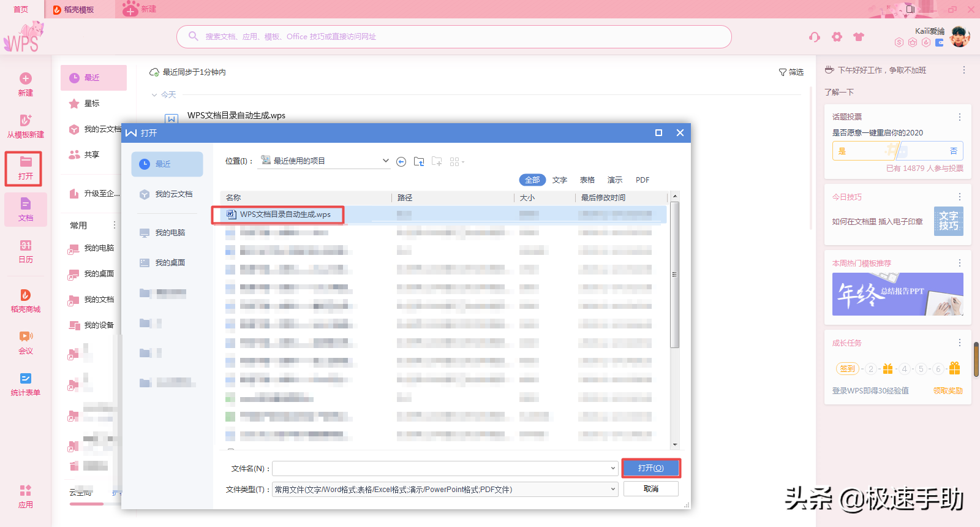The height and width of the screenshot is (527, 980).
Task: Select the 全部 filter tab
Action: click(x=532, y=180)
